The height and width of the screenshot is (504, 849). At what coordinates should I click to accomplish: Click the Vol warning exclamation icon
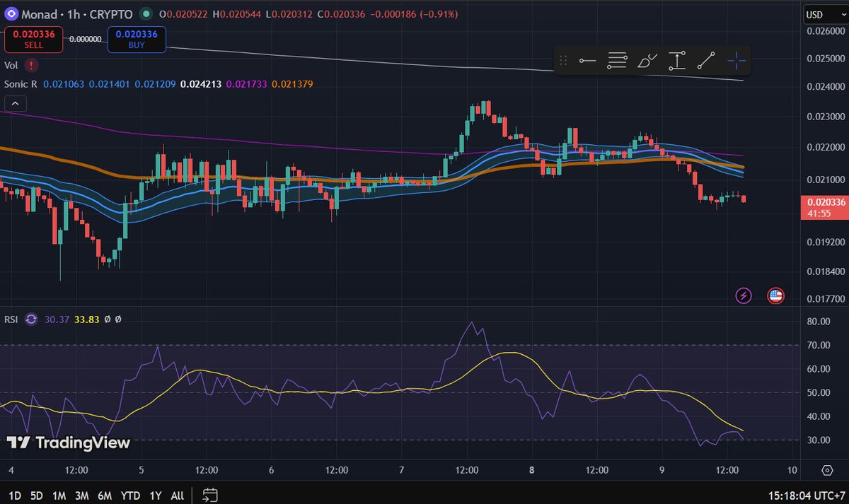(32, 65)
